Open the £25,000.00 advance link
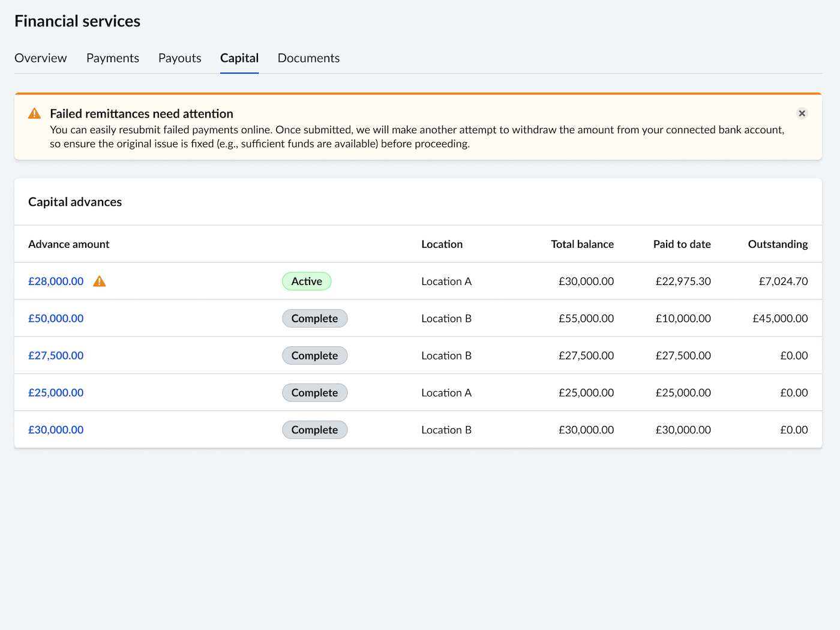 (x=56, y=393)
